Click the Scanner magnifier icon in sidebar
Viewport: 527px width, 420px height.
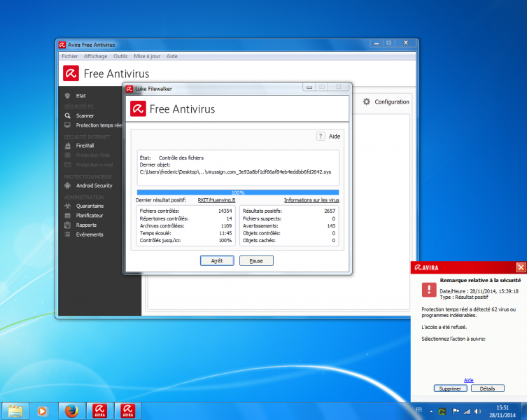click(68, 115)
